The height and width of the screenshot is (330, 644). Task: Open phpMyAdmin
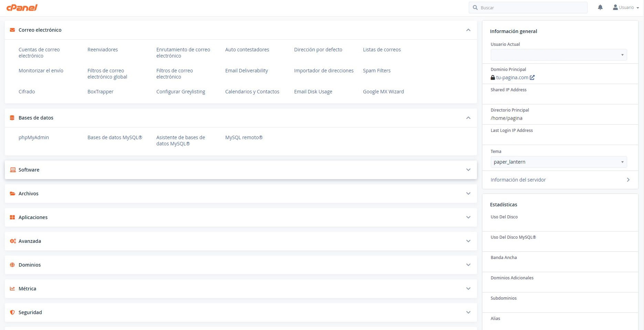34,137
